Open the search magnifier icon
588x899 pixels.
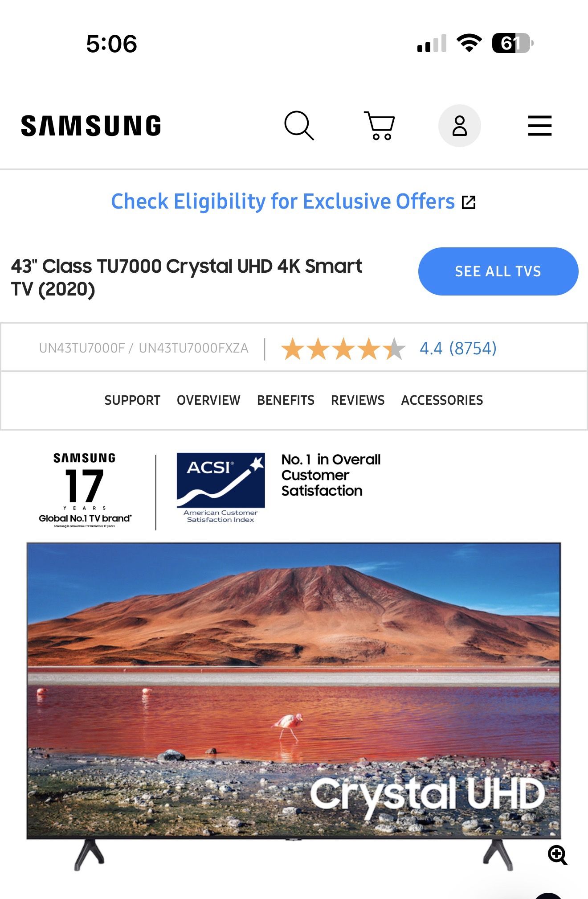pyautogui.click(x=299, y=126)
